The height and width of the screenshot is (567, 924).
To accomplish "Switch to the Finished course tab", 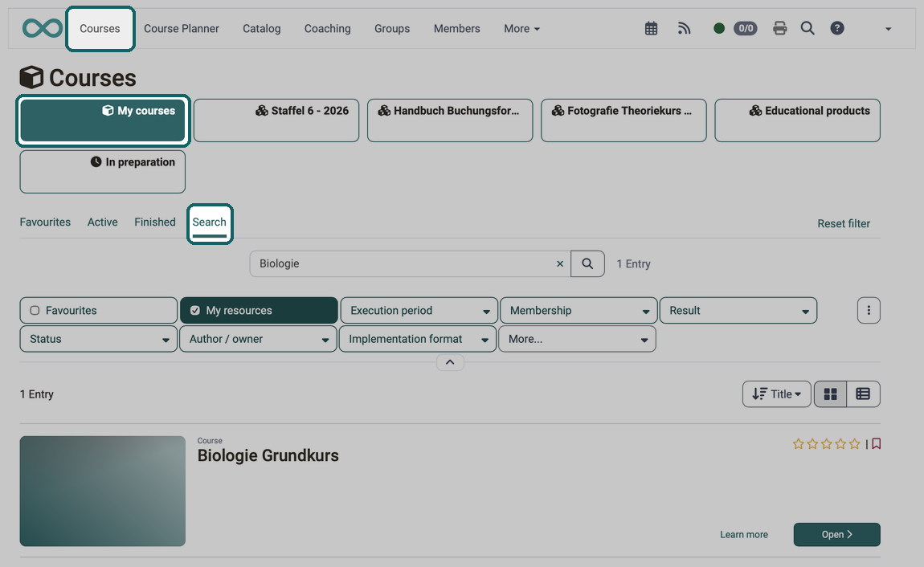I will (x=155, y=222).
